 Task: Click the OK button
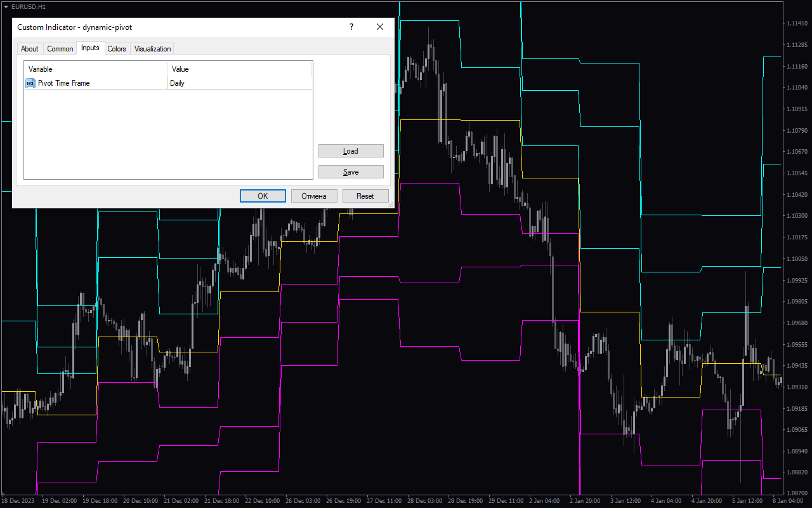pyautogui.click(x=263, y=196)
